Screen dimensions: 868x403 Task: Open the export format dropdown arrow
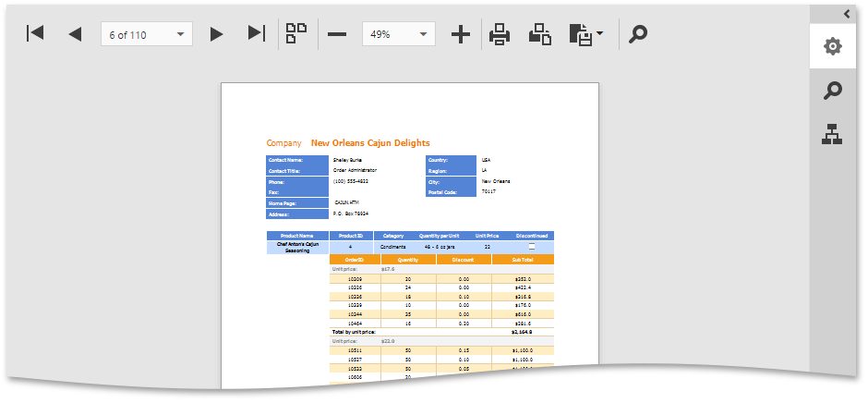[600, 34]
